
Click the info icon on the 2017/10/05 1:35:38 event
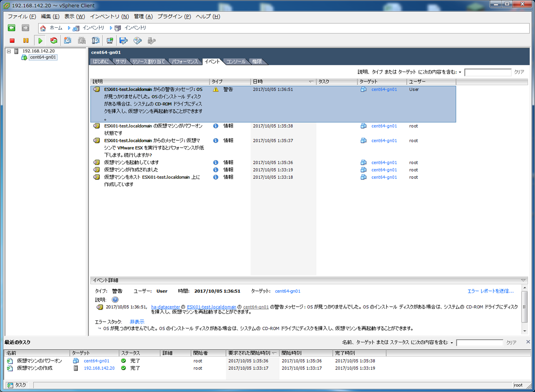coord(215,126)
